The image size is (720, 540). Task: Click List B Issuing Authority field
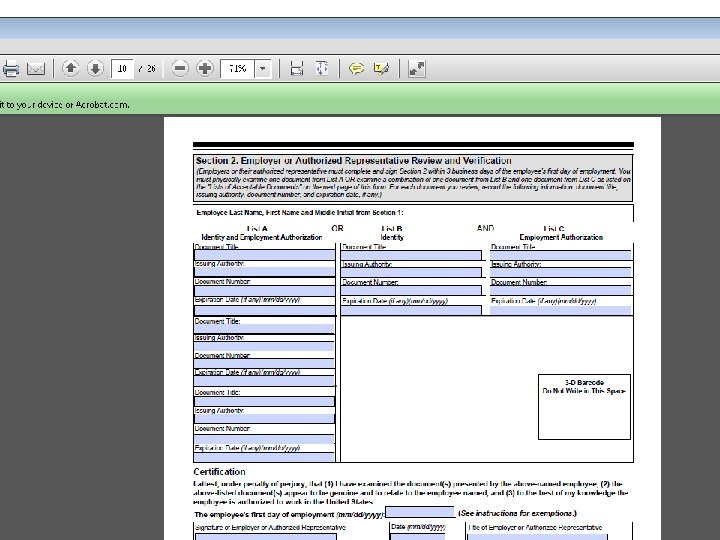(411, 273)
